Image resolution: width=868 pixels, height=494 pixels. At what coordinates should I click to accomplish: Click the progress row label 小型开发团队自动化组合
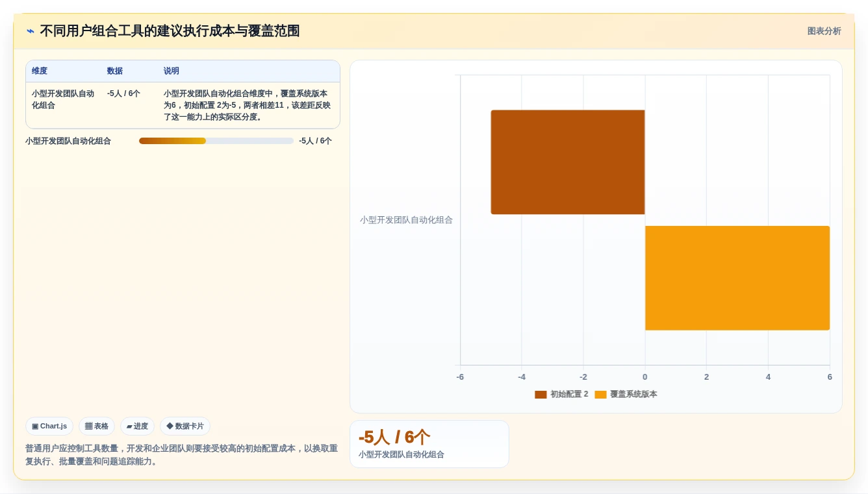pos(68,141)
